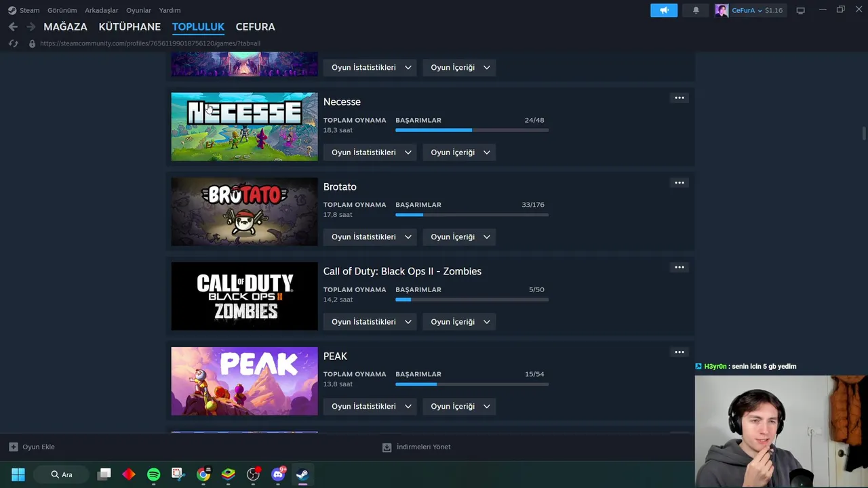Expand Oyun İçeriği dropdown for Necesse

point(459,152)
